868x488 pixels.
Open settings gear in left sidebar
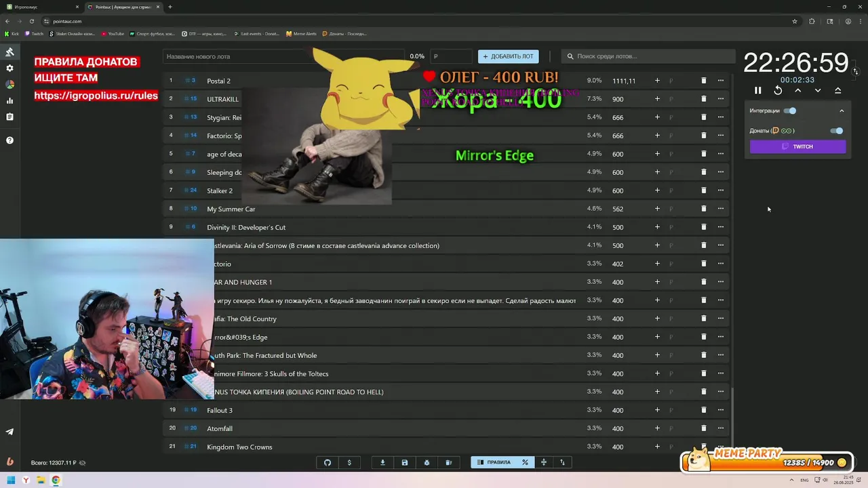tap(9, 68)
